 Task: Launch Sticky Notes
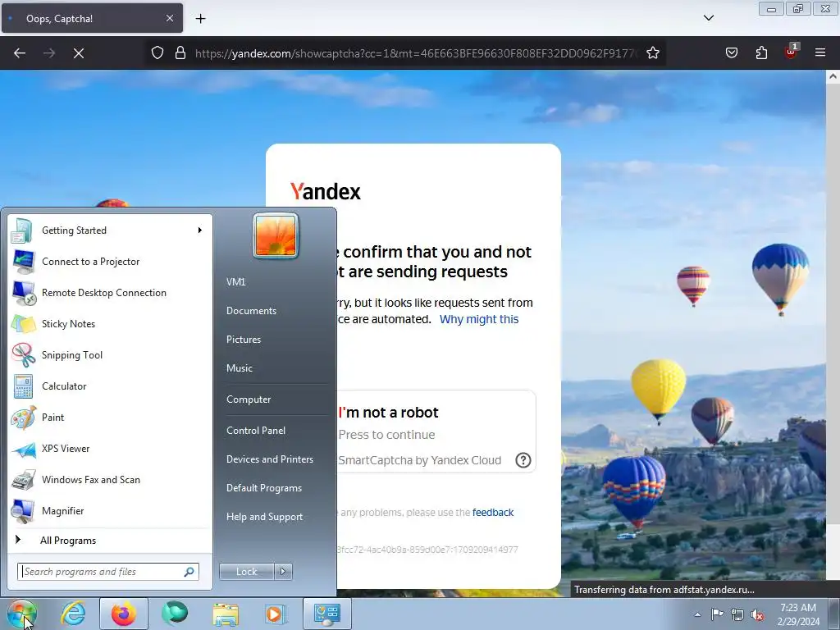pos(110,323)
